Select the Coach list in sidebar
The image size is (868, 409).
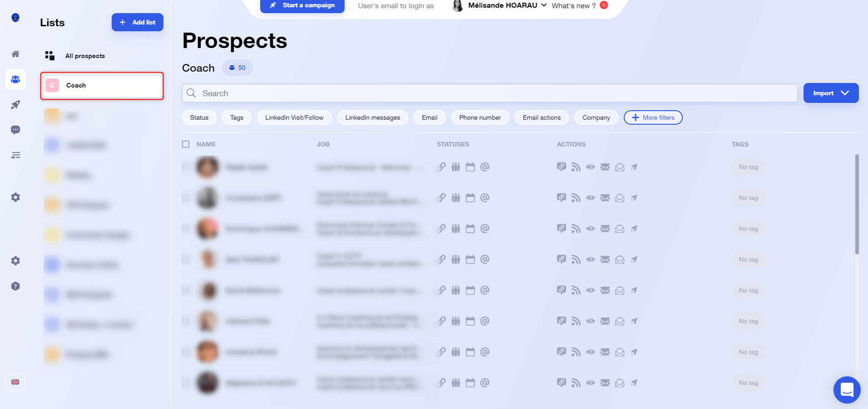coord(102,86)
